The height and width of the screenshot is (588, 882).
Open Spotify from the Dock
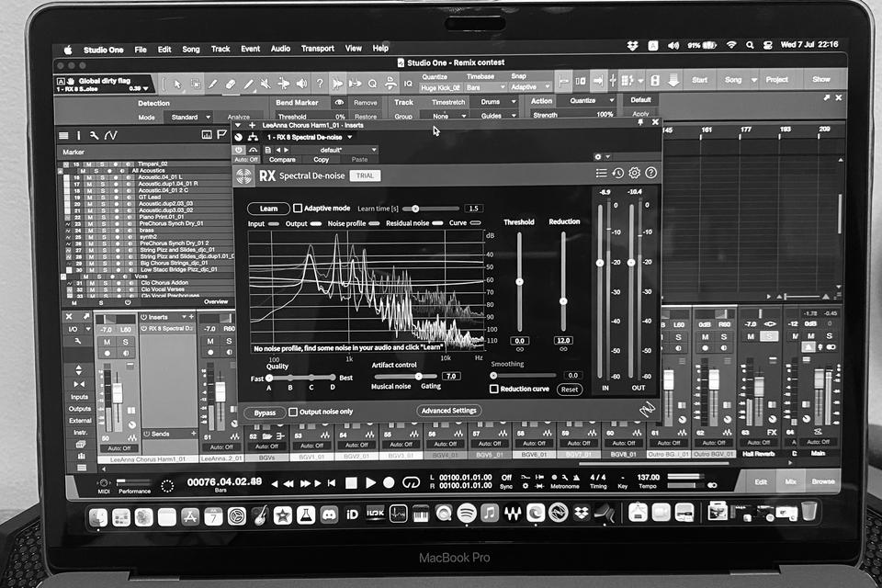(467, 514)
